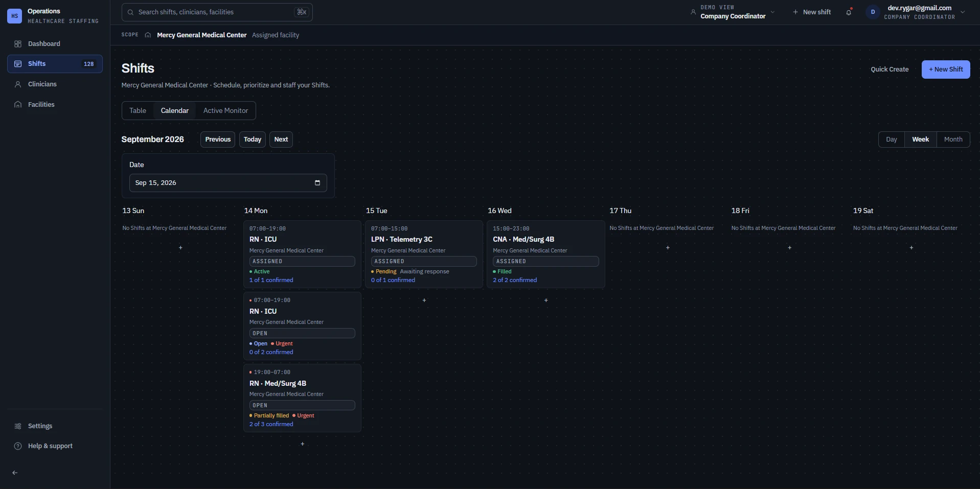Open the CNA · Med/Surg 4B shift

click(x=546, y=254)
